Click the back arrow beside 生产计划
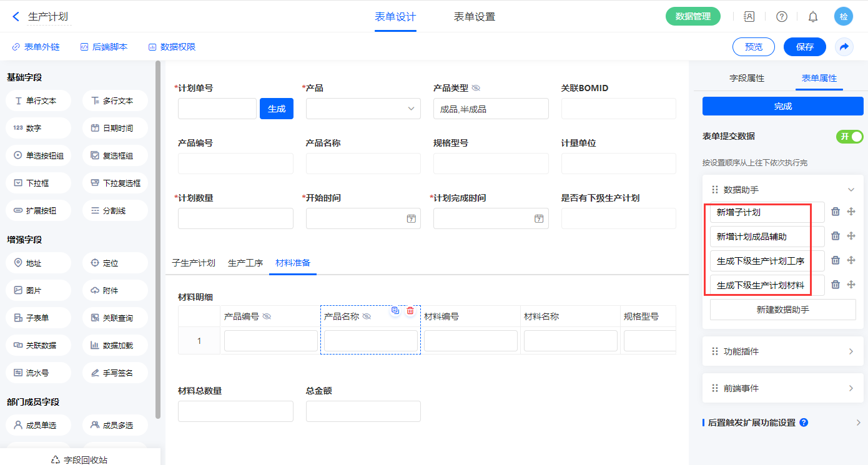868x465 pixels. [16, 17]
